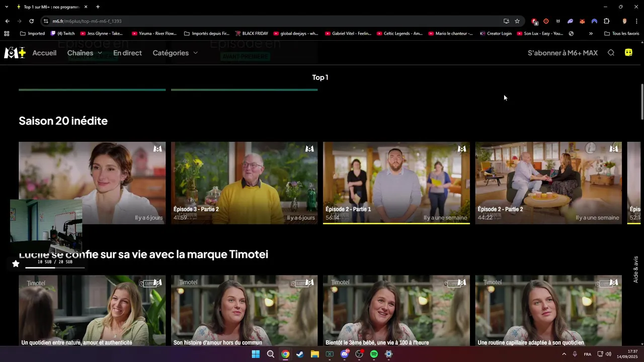View site information icon in address bar
The width and height of the screenshot is (644, 362).
tap(46, 21)
